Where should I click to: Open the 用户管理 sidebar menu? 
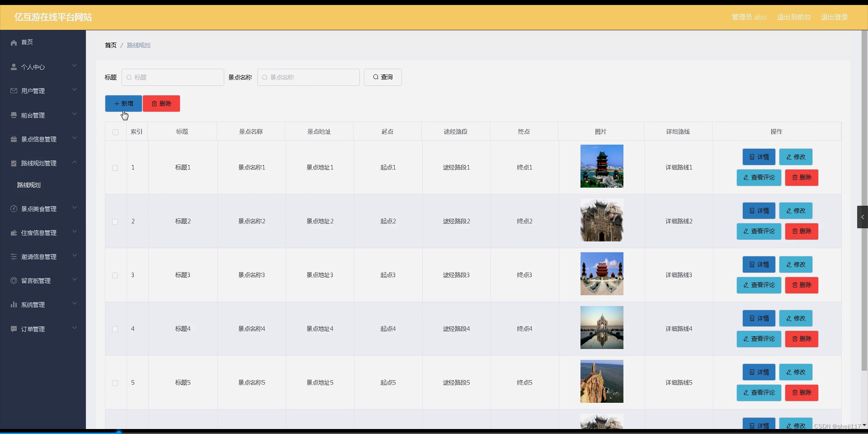(43, 91)
